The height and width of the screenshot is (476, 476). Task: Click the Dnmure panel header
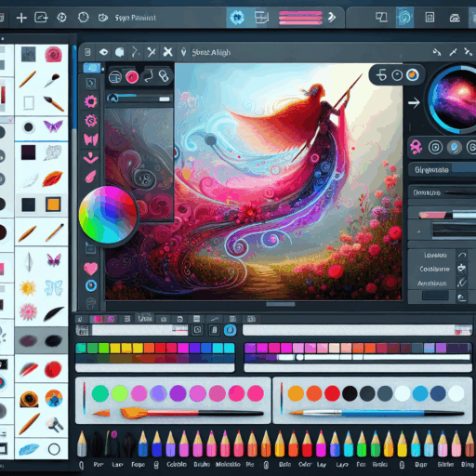pos(442,192)
